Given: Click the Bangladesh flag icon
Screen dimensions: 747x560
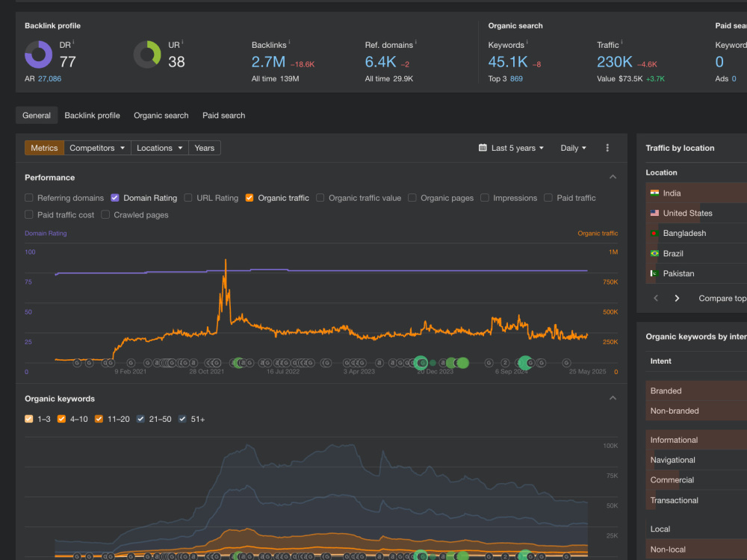Looking at the screenshot, I should [x=654, y=233].
